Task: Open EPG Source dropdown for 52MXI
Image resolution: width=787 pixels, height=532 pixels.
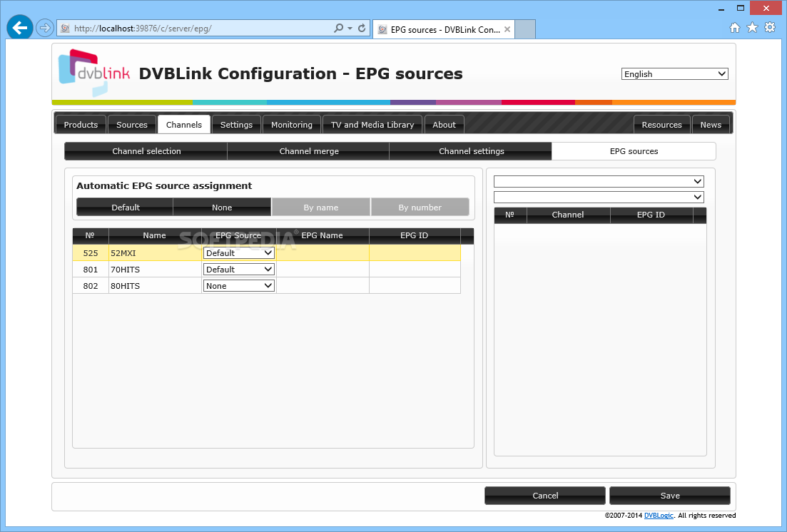Action: (238, 253)
